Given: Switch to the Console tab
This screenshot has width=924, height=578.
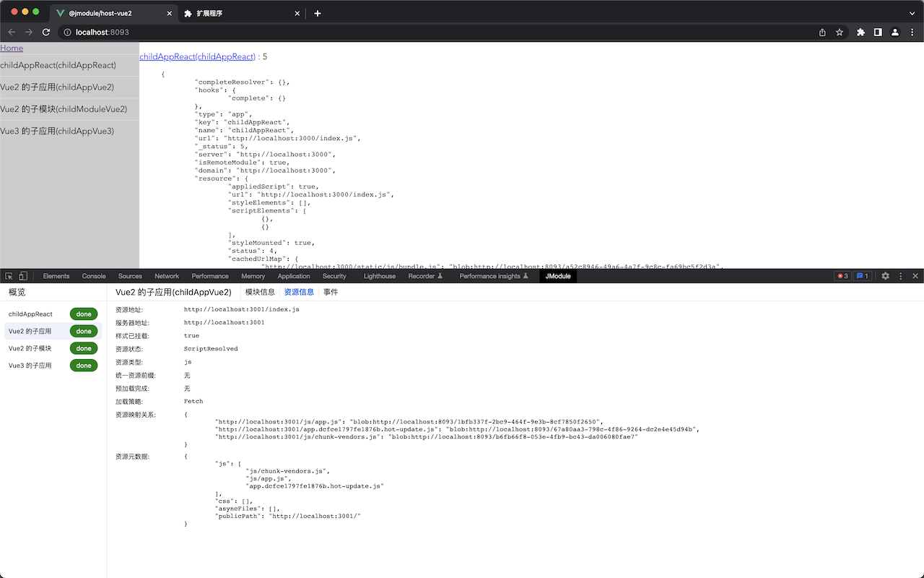Looking at the screenshot, I should (x=94, y=276).
